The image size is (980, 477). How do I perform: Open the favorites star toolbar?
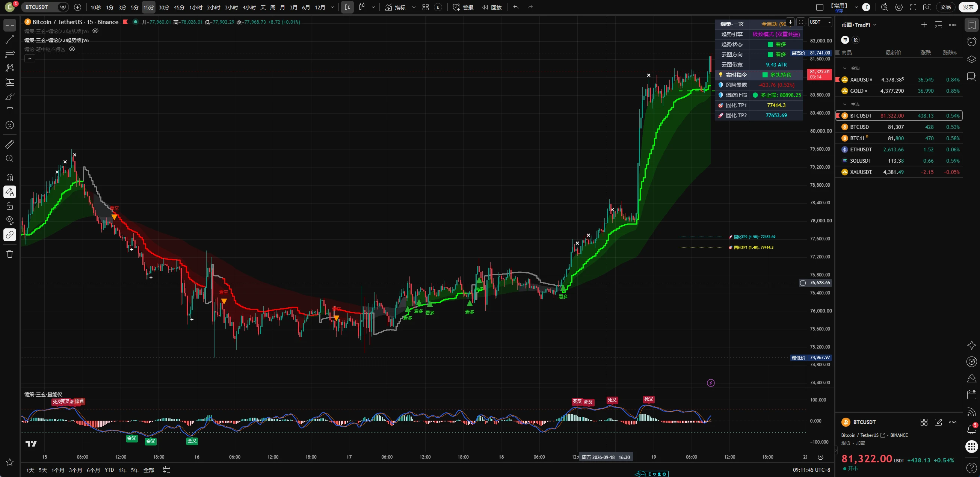point(10,462)
